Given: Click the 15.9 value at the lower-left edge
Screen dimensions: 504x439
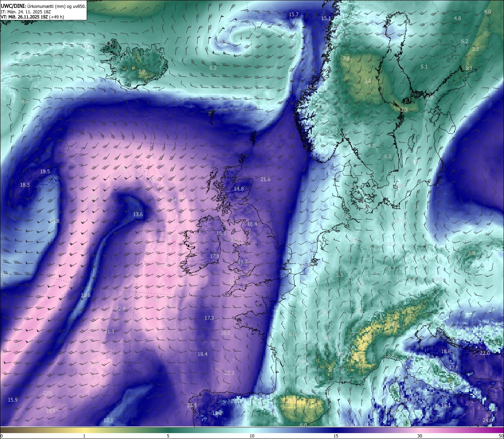Looking at the screenshot, I should [13, 400].
